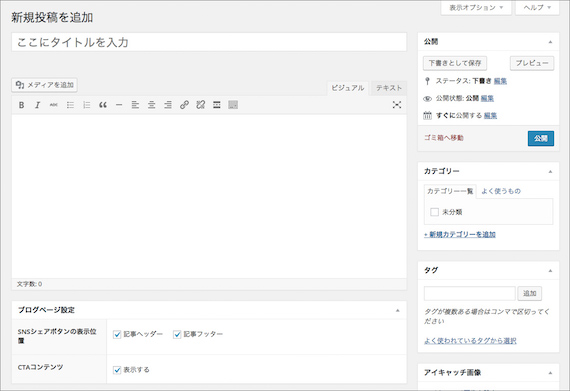Click the 文字数: 0 word count text

29,284
